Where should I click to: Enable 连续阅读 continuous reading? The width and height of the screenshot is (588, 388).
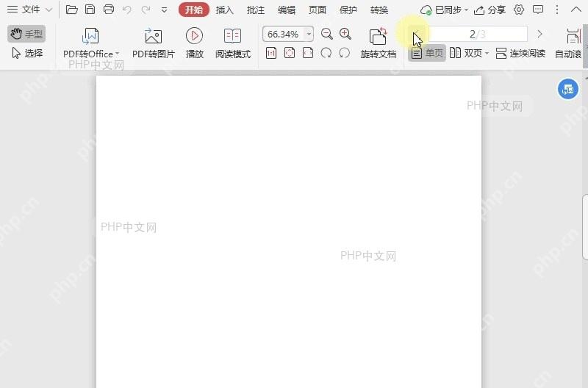520,53
